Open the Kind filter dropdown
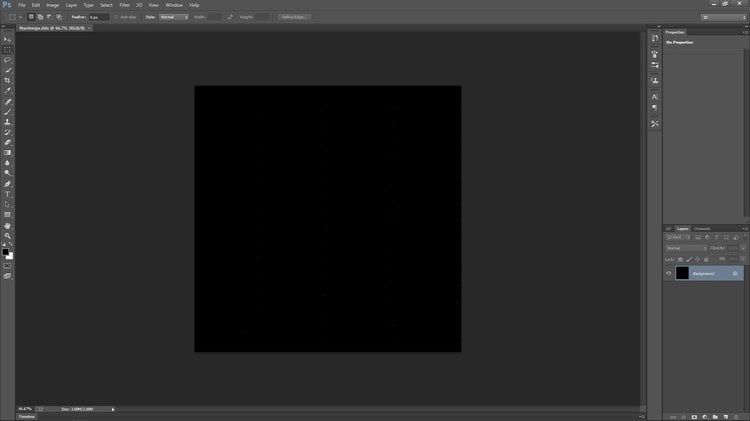Screen dimensions: 750x421 click(x=678, y=237)
